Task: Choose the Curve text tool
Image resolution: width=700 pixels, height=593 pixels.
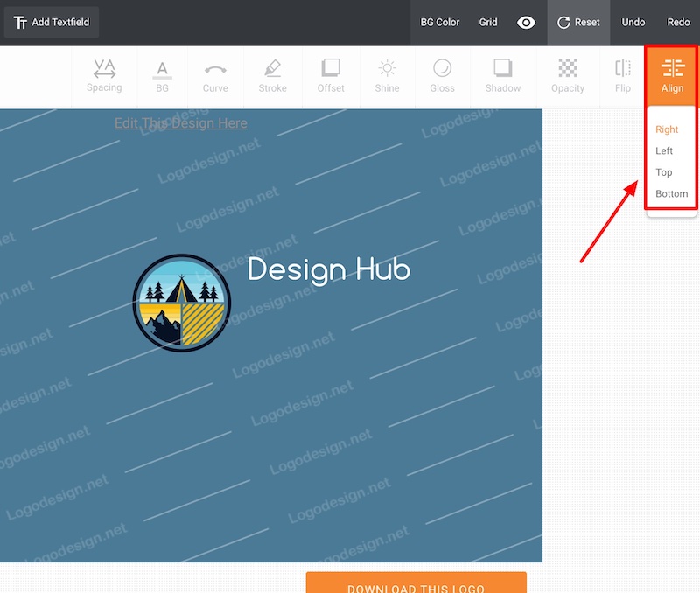Action: point(215,76)
